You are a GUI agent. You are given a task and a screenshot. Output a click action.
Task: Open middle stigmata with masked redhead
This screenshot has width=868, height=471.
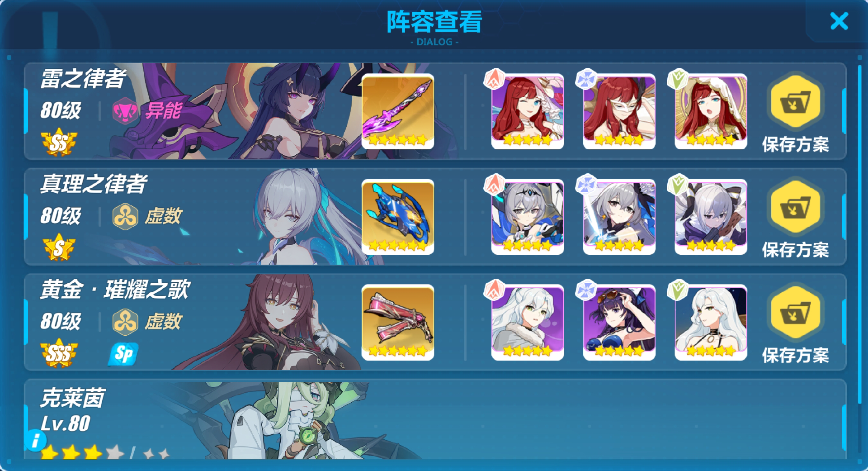[x=619, y=111]
